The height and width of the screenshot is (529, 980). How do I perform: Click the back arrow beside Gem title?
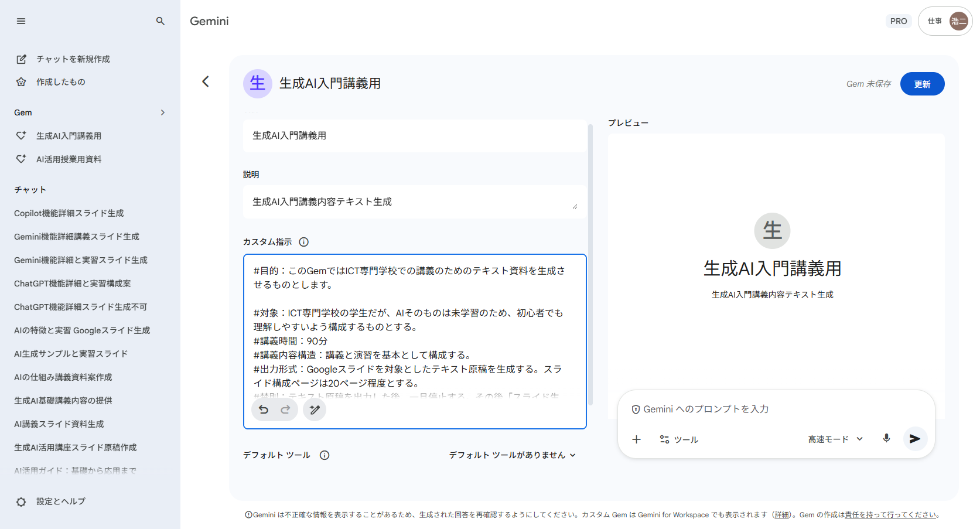(206, 81)
